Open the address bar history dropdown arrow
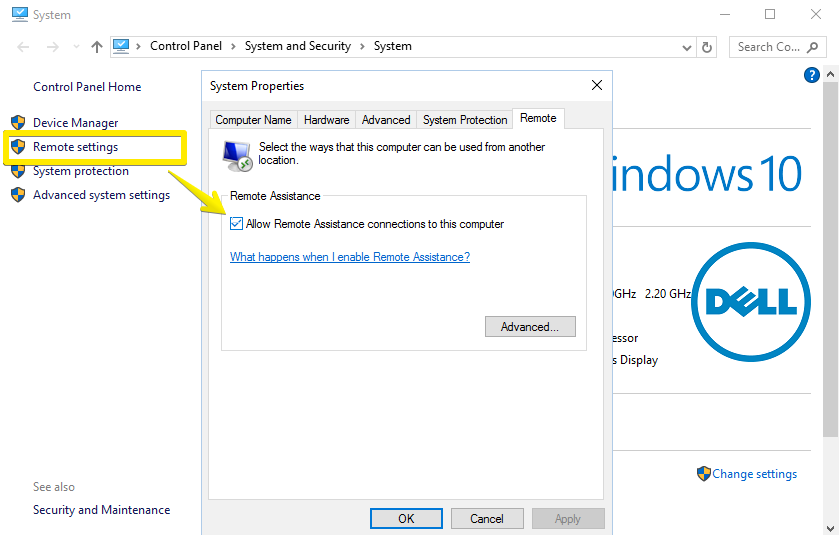 coord(686,47)
